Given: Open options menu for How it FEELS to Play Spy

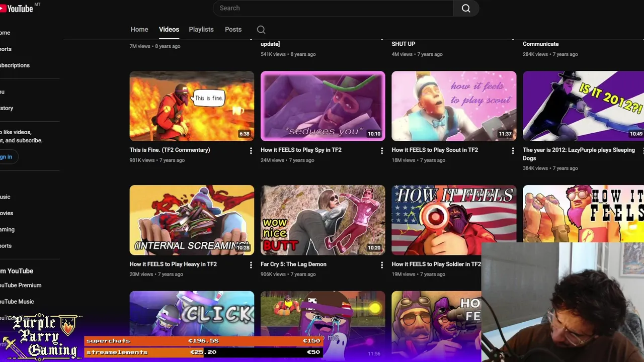Looking at the screenshot, I should (x=381, y=150).
